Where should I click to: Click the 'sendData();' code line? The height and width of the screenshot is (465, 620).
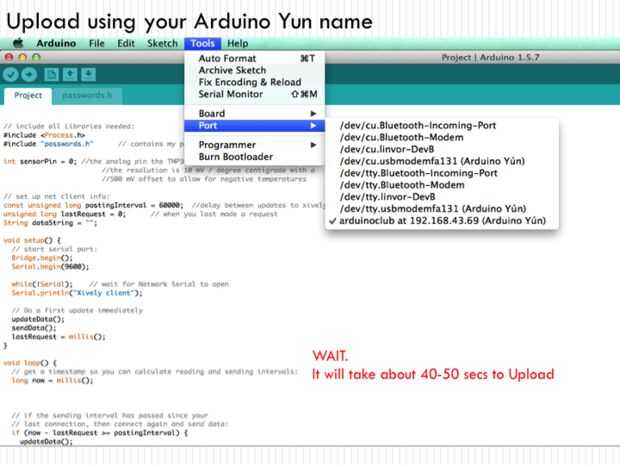(34, 328)
